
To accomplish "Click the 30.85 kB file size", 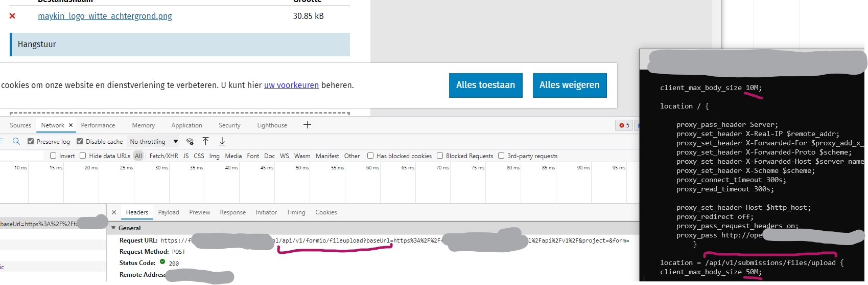I will [x=309, y=16].
